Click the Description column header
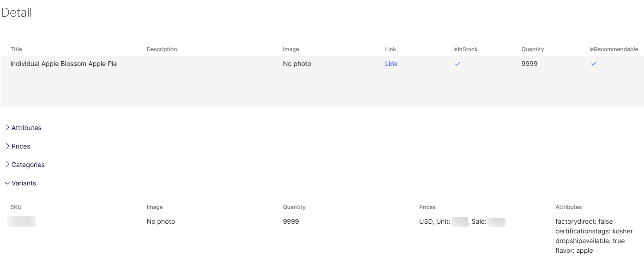644x256 pixels. 162,49
